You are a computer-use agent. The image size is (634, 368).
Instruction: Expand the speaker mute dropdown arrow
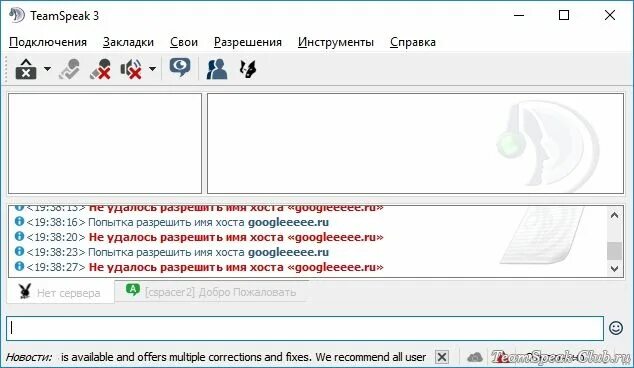pyautogui.click(x=152, y=69)
